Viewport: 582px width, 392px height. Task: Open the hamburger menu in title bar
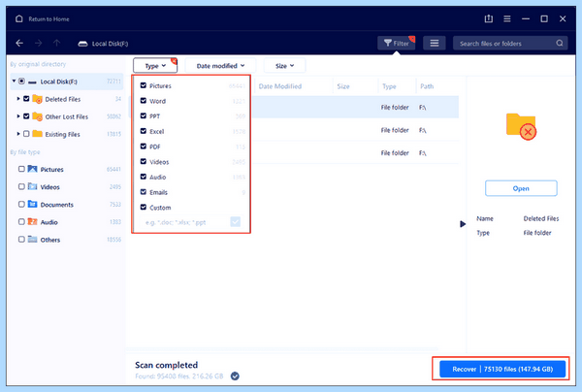pos(507,18)
